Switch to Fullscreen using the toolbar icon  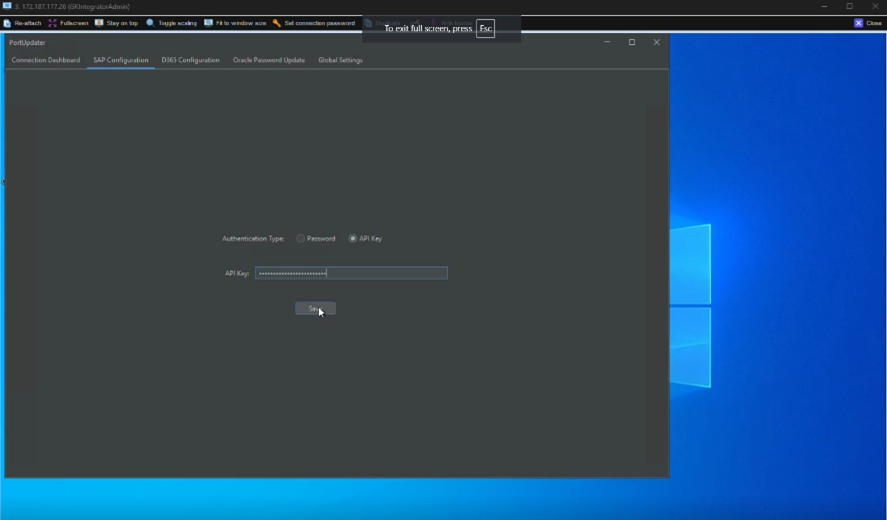(53, 23)
